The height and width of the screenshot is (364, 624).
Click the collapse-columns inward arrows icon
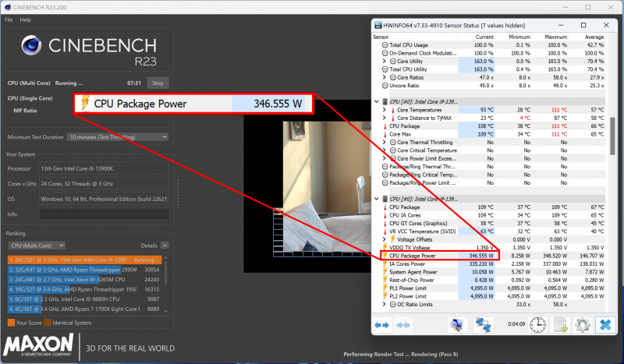[402, 325]
